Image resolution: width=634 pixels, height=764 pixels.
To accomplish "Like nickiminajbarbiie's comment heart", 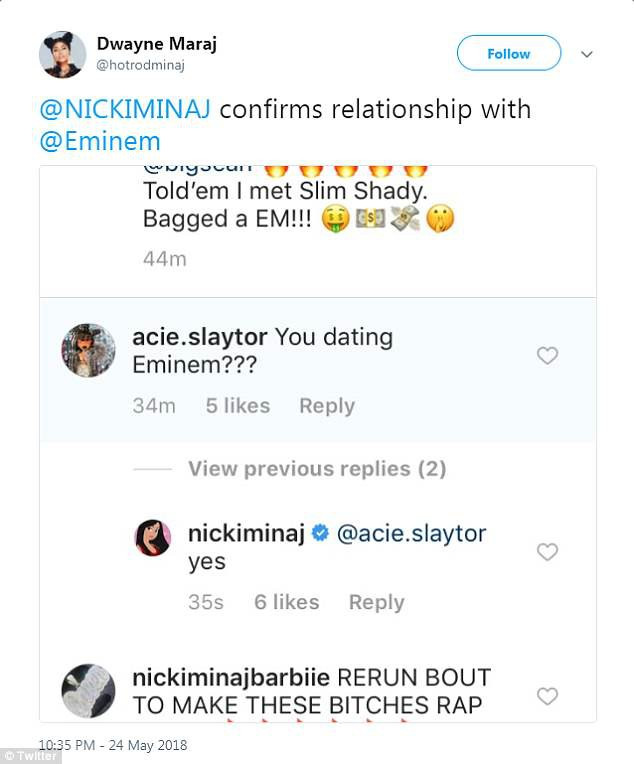I will 547,695.
